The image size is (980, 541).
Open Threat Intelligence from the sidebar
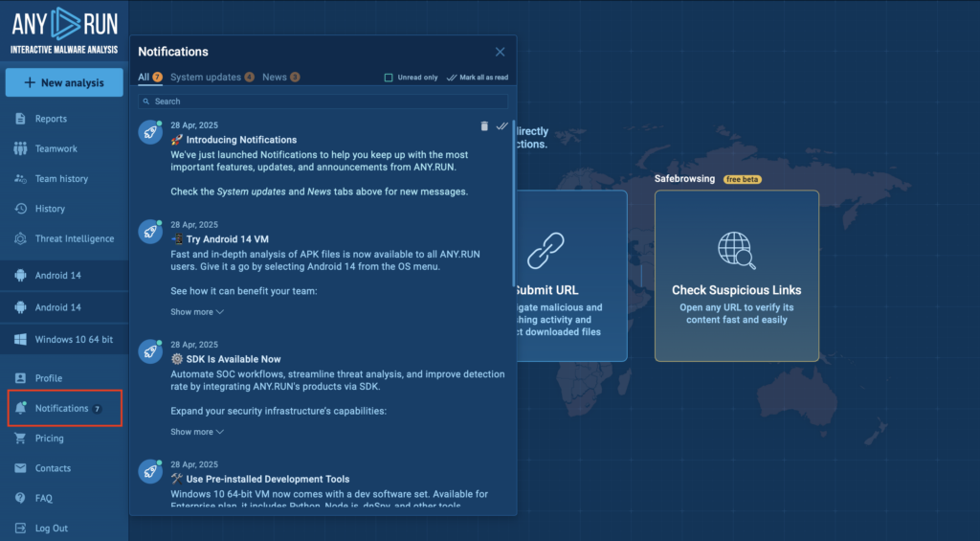(74, 238)
